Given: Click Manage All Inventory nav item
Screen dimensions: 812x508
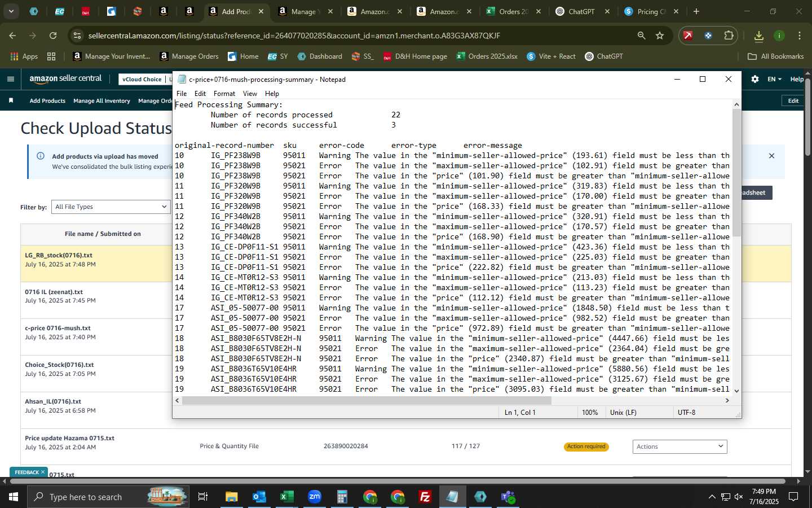Looking at the screenshot, I should [x=101, y=100].
